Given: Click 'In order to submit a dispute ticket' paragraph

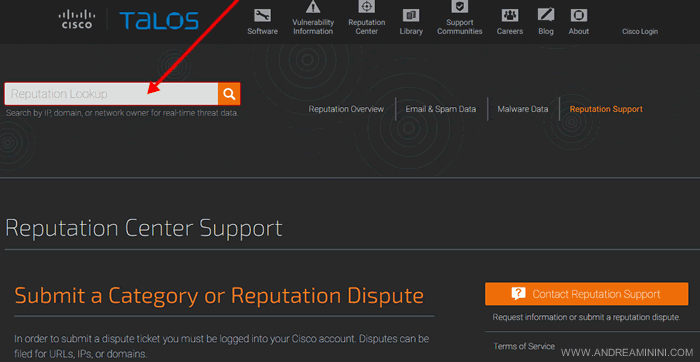Looking at the screenshot, I should 221,347.
